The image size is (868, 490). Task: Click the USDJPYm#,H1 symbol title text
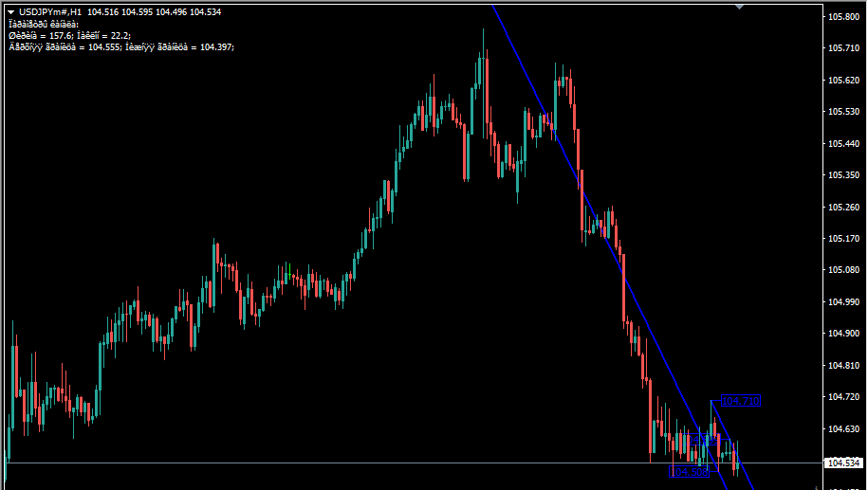(49, 11)
